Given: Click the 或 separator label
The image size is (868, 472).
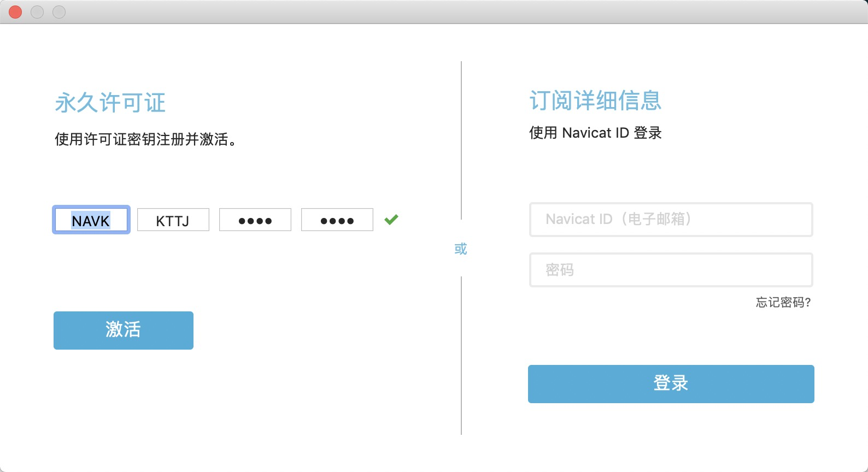Looking at the screenshot, I should (461, 249).
